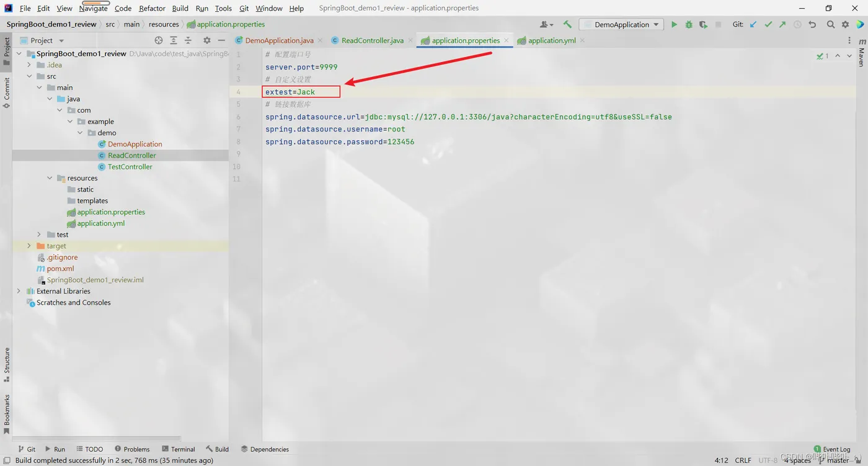Image resolution: width=868 pixels, height=466 pixels.
Task: Switch to the application.yml editor tab
Action: click(552, 40)
